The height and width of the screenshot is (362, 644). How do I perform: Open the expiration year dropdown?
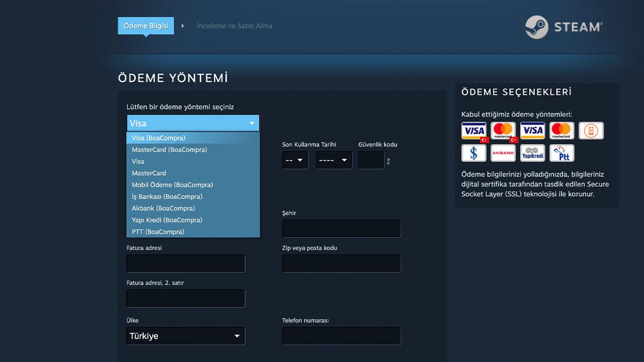(x=333, y=160)
